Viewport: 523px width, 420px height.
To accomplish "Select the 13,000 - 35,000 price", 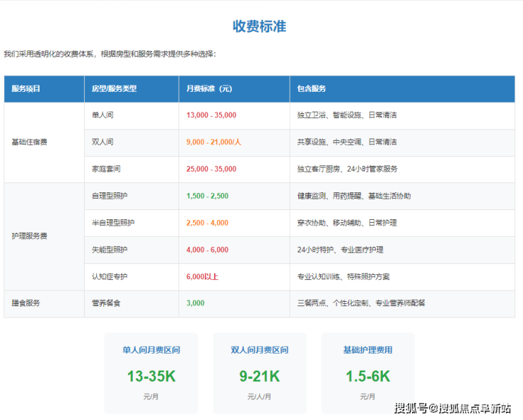I will 211,115.
